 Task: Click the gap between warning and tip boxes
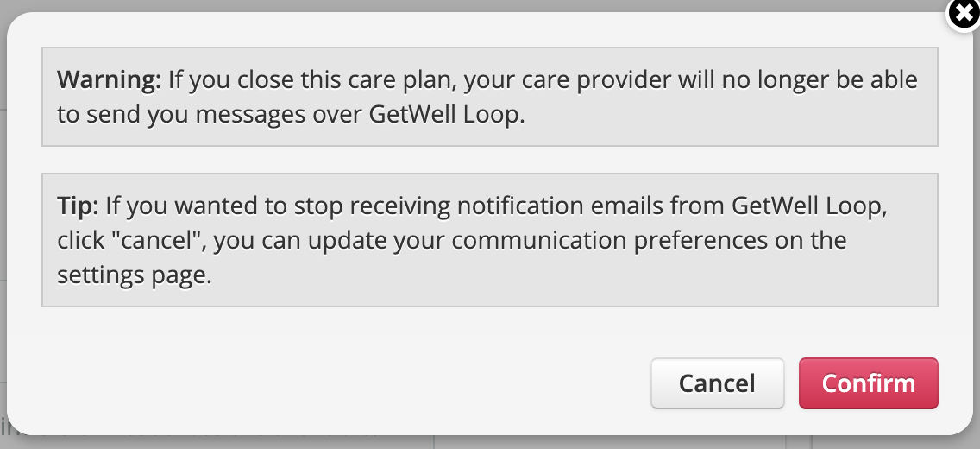[489, 160]
